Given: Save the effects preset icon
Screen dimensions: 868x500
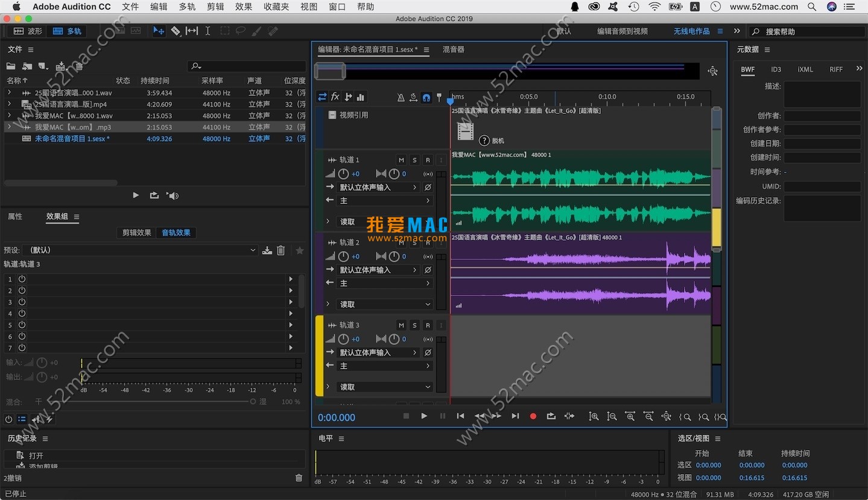Looking at the screenshot, I should pyautogui.click(x=267, y=250).
